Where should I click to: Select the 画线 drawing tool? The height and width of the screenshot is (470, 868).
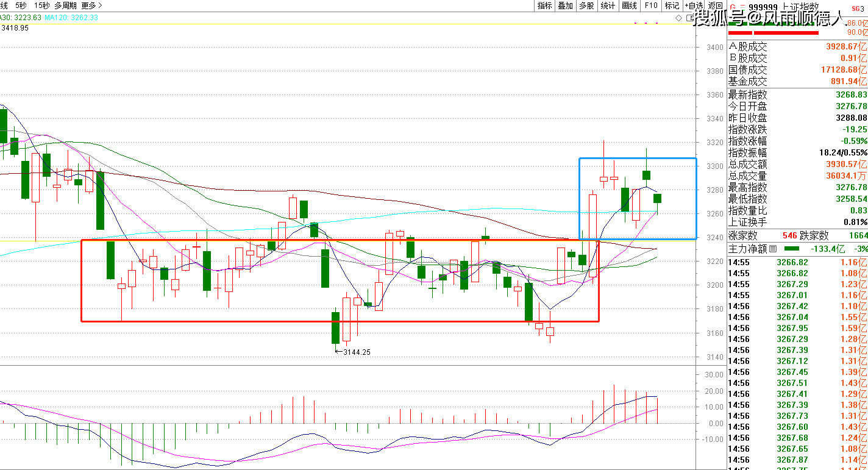(629, 5)
